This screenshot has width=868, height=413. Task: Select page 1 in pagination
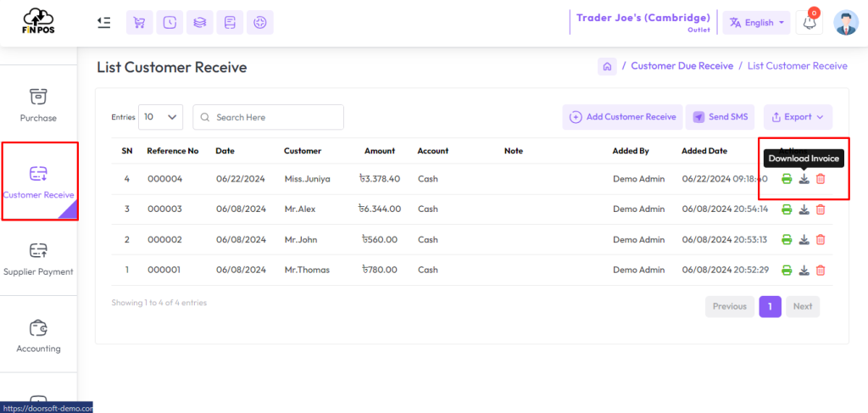click(770, 307)
